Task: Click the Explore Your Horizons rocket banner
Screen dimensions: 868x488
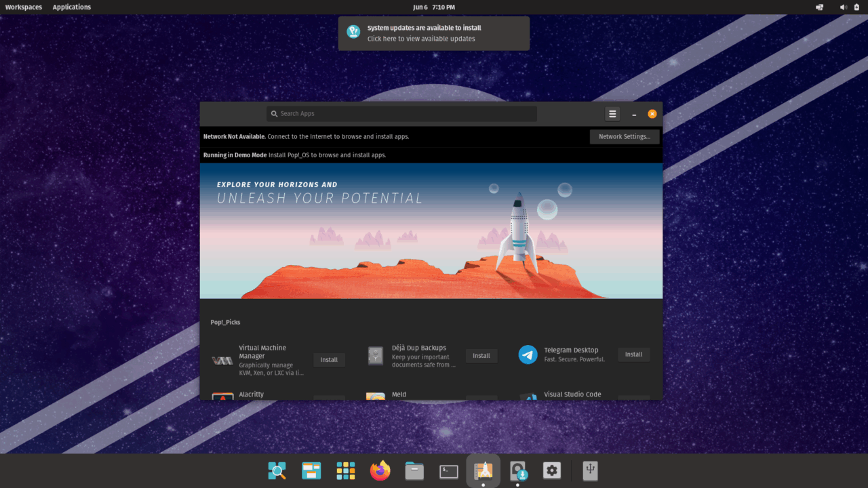Action: [431, 230]
